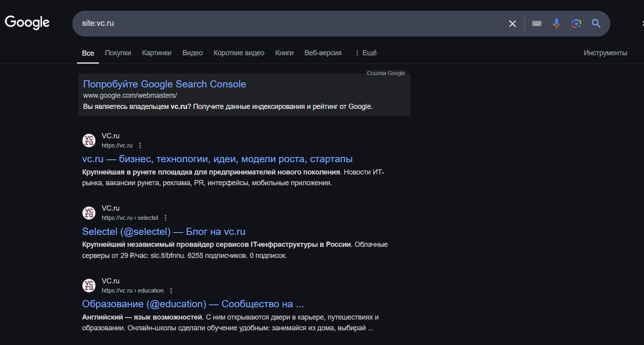Image resolution: width=644 pixels, height=345 pixels.
Task: Click into the search input field
Action: point(278,23)
